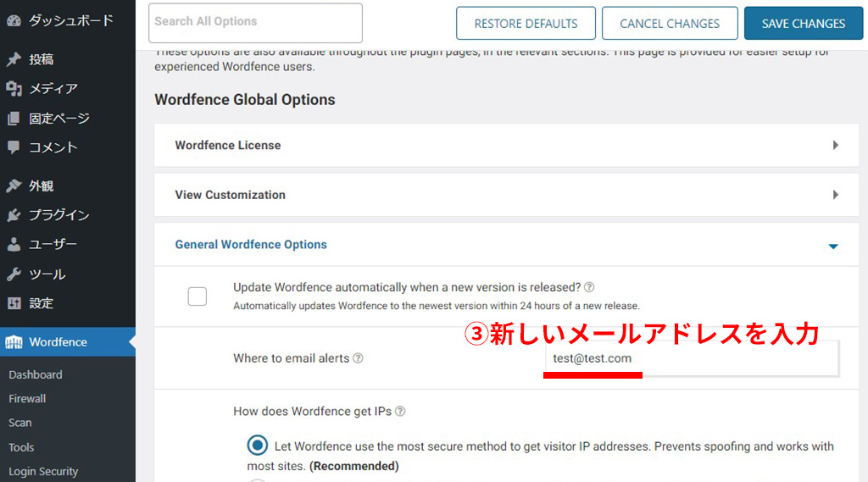Go to Wordfence Scan submenu
Viewport: 868px width, 482px height.
(x=20, y=423)
